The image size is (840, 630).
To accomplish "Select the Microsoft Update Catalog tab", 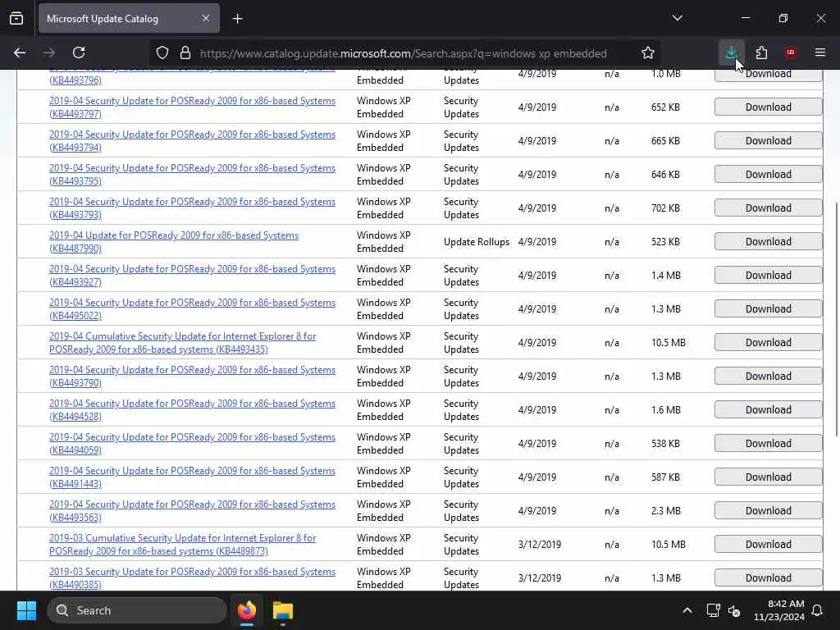I will pyautogui.click(x=129, y=18).
